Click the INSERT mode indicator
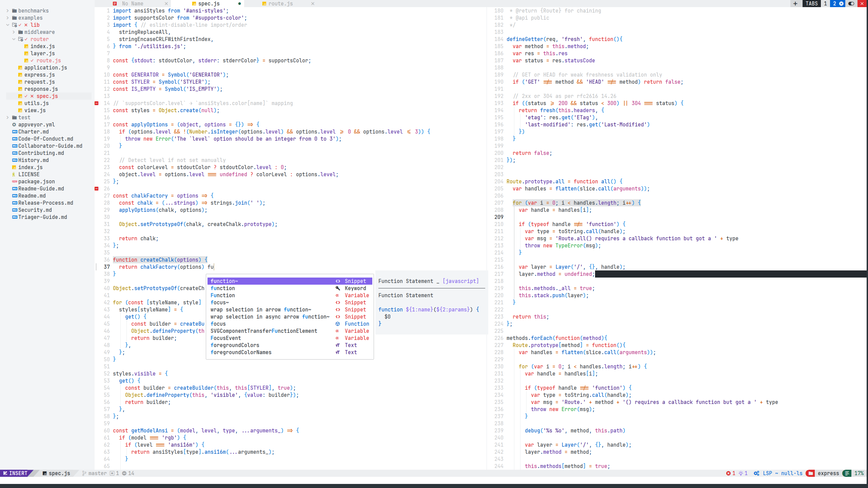868x488 pixels. [16, 473]
